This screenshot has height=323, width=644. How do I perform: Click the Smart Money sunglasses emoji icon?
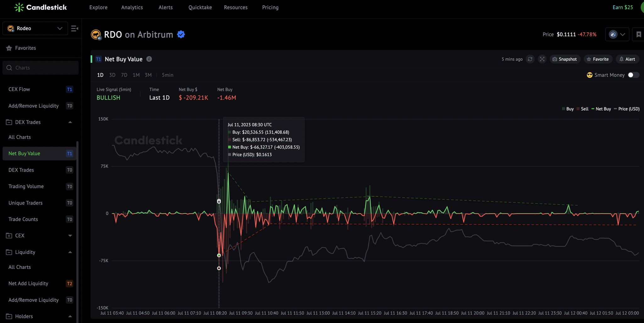590,75
